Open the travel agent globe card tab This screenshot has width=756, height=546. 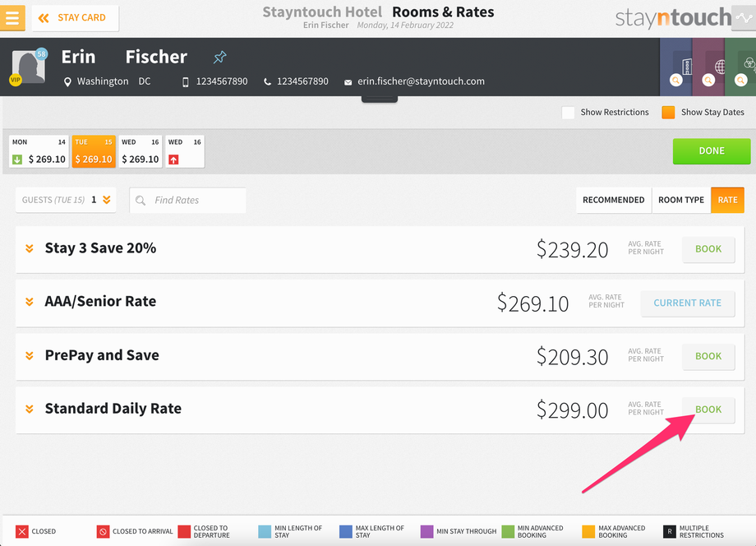[708, 67]
